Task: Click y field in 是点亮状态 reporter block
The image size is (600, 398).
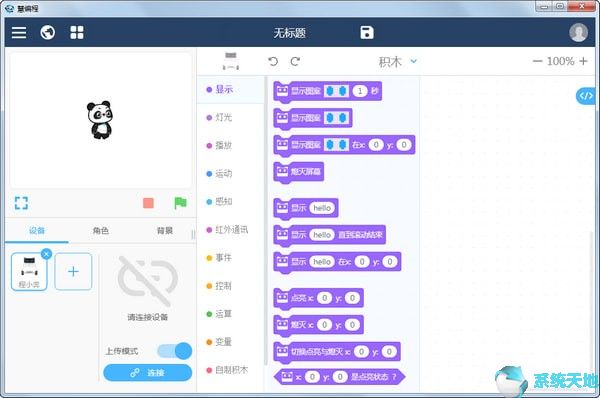Action: (340, 377)
